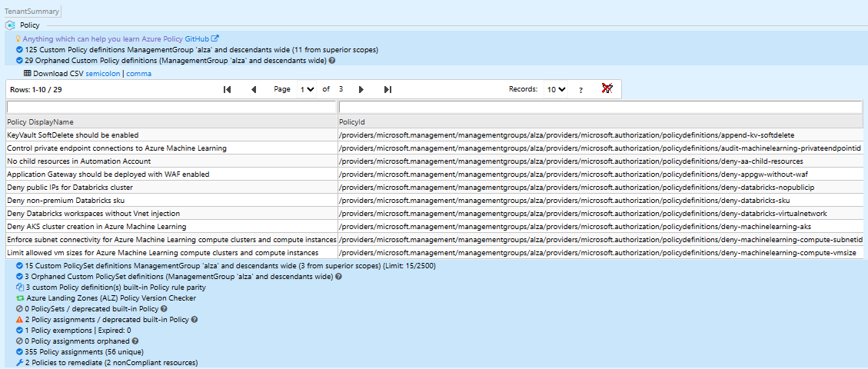Screen dimensions: 868x369
Task: Open the Records per page dropdown
Action: [555, 90]
